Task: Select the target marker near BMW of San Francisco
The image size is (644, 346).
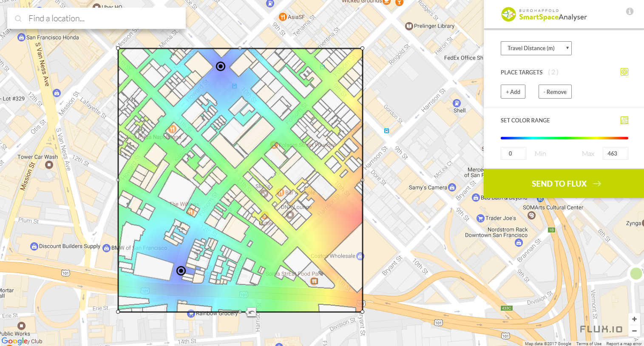Action: point(181,271)
